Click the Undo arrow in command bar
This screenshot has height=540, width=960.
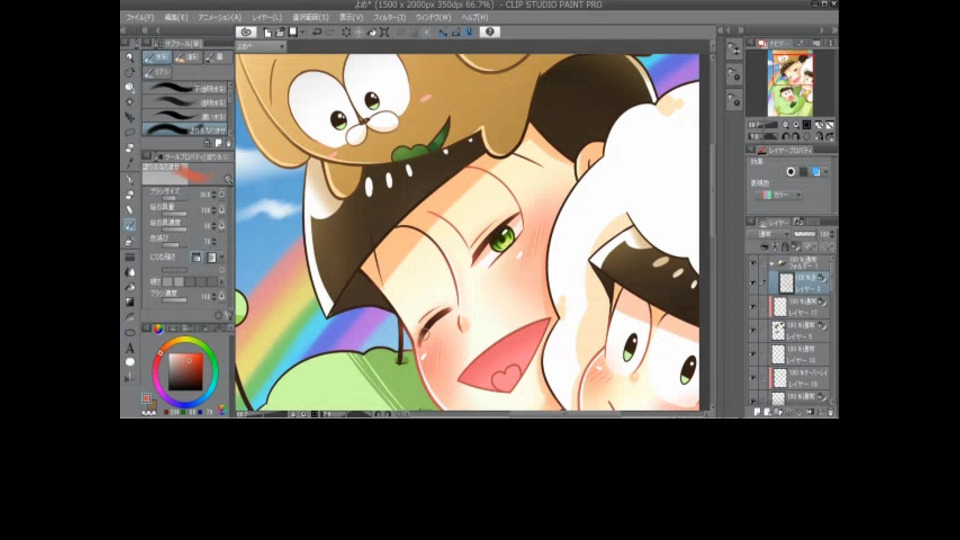317,32
